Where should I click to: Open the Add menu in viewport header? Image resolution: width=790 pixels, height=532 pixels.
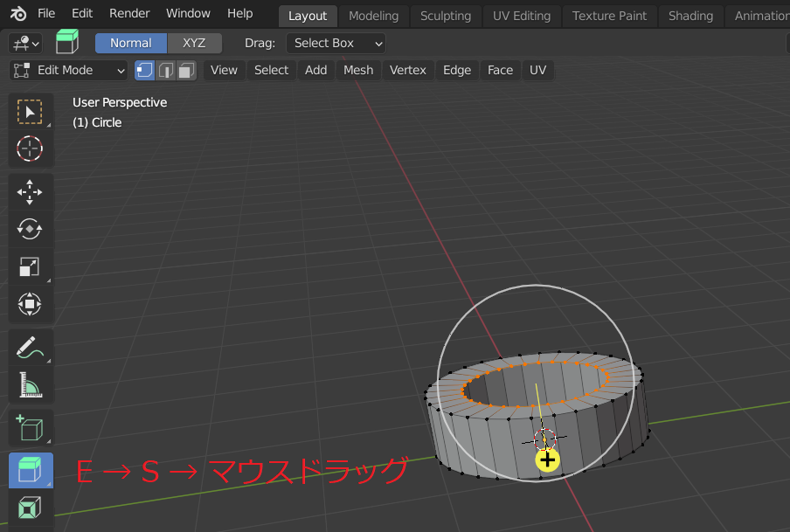[315, 71]
